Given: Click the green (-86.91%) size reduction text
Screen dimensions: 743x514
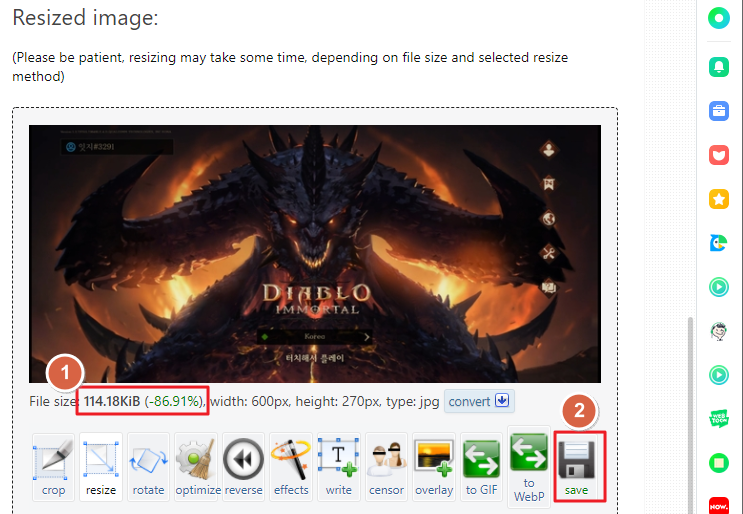Looking at the screenshot, I should (174, 402).
